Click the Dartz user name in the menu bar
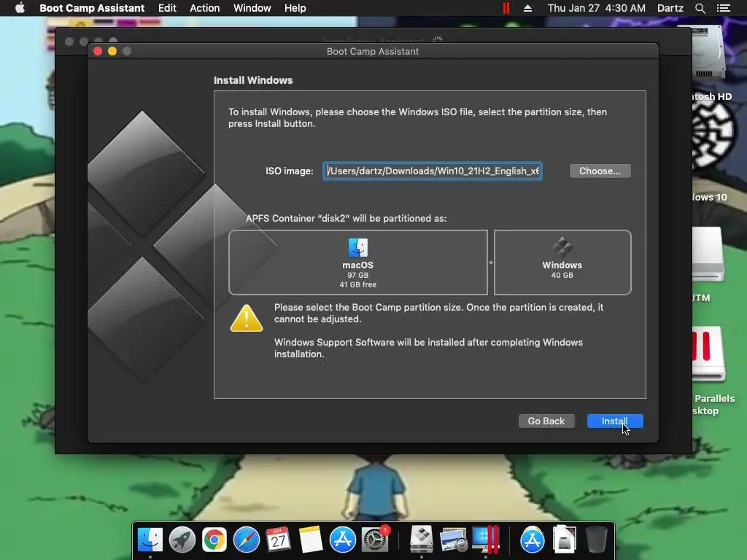The height and width of the screenshot is (560, 747). pos(670,8)
